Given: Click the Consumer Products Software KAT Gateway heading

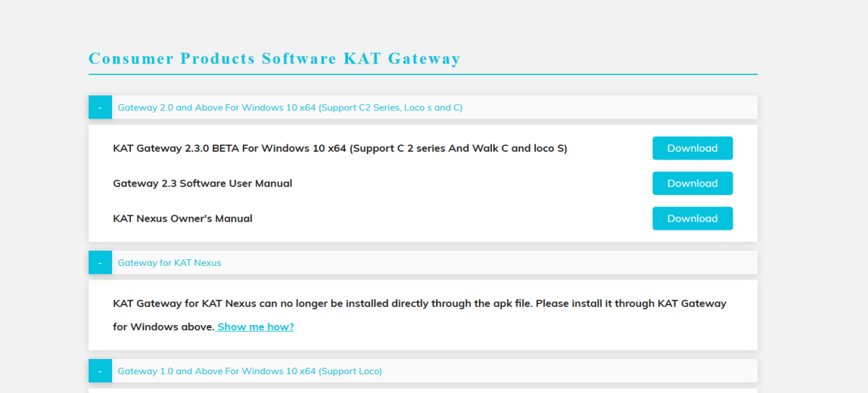Looking at the screenshot, I should coord(274,59).
